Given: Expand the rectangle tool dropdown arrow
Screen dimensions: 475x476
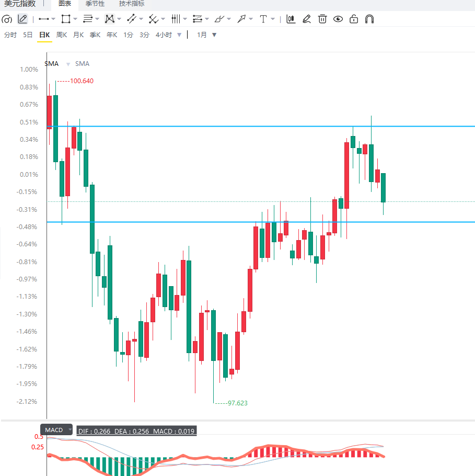Looking at the screenshot, I should coord(75,19).
